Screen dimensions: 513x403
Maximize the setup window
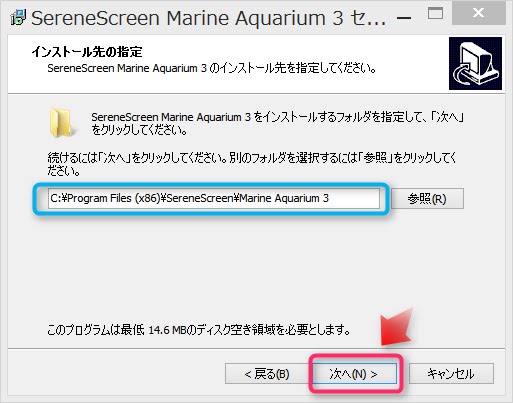pyautogui.click(x=435, y=14)
